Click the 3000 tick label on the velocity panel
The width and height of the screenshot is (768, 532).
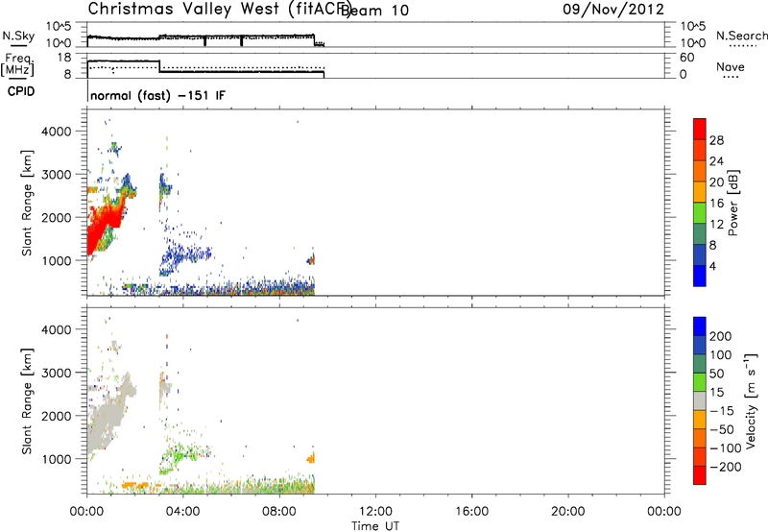click(57, 373)
